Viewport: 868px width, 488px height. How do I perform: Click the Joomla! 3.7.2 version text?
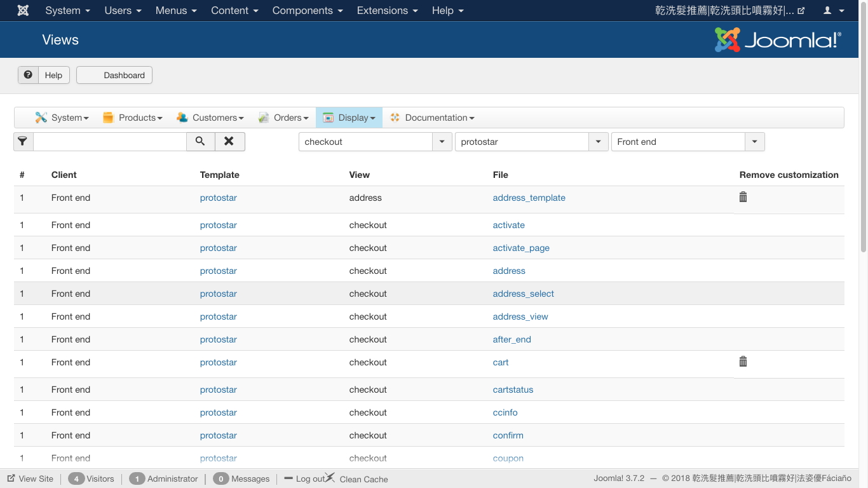[x=619, y=478]
